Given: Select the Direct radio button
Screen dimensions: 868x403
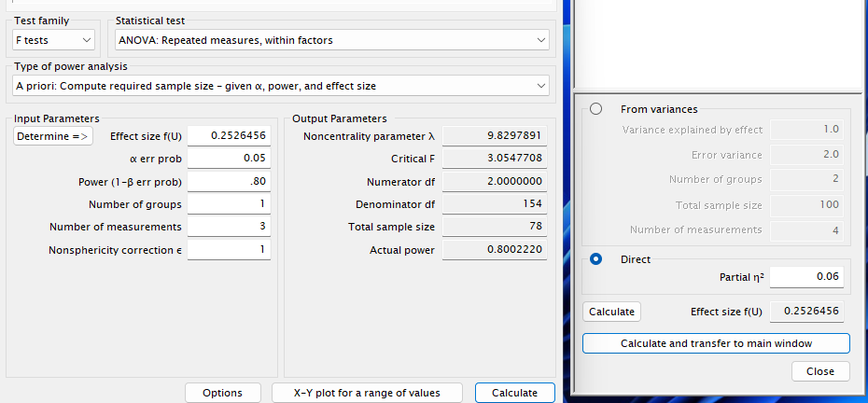Looking at the screenshot, I should tap(595, 258).
